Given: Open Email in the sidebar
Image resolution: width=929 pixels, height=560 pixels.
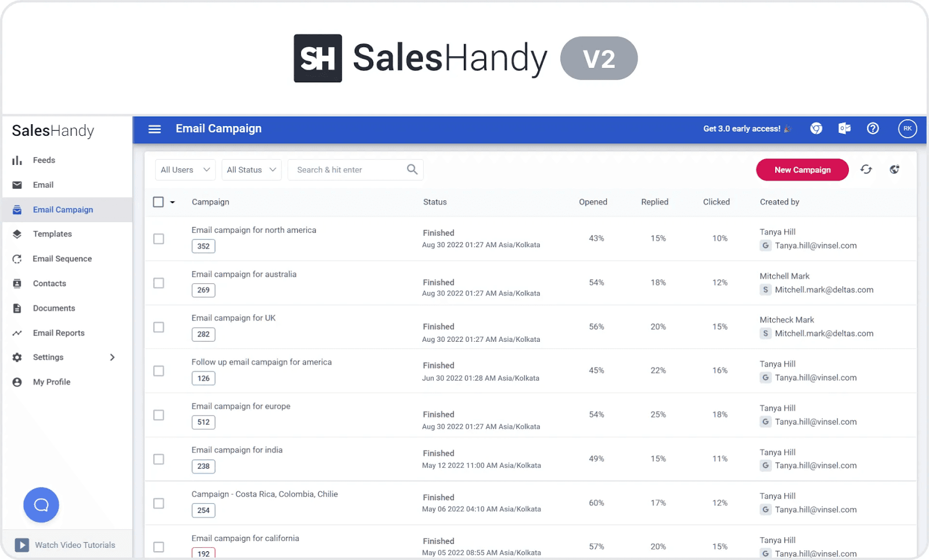Looking at the screenshot, I should (43, 185).
